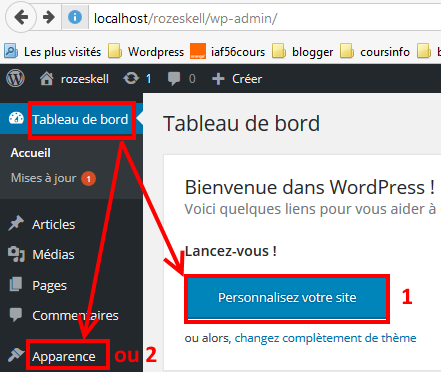
Task: Select Tableau de bord in the sidebar
Action: coord(80,119)
